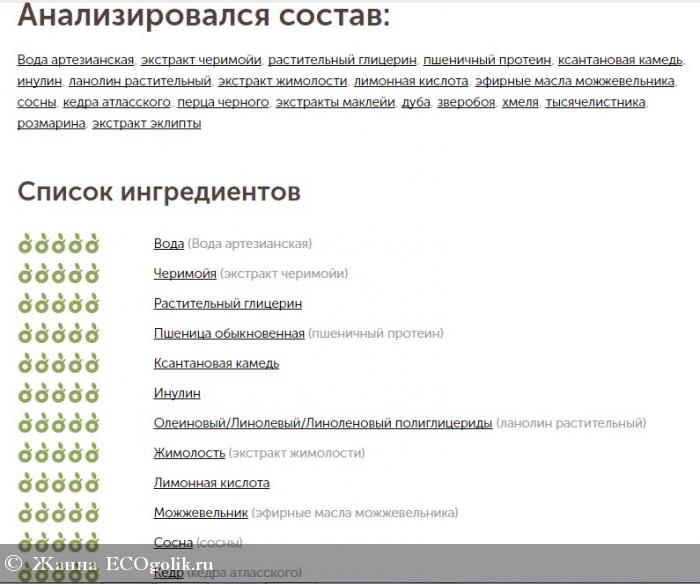The height and width of the screenshot is (584, 700).
Task: Click the 'Список ингредиентов' heading
Action: 159,191
